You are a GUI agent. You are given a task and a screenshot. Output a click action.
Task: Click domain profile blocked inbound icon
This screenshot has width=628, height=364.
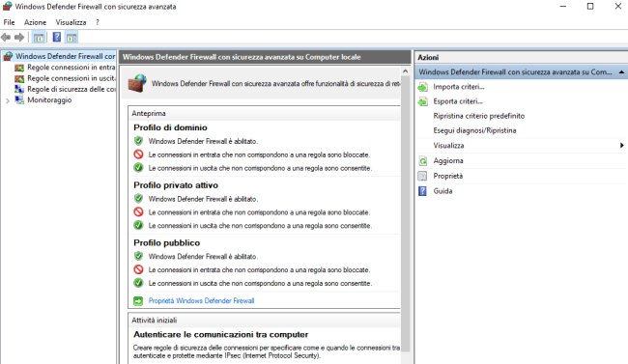138,154
